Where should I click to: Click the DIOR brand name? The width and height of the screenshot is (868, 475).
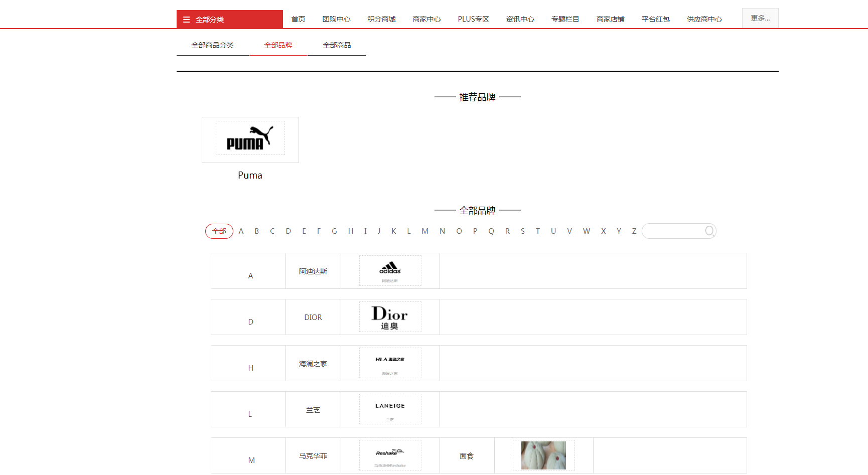pos(313,318)
